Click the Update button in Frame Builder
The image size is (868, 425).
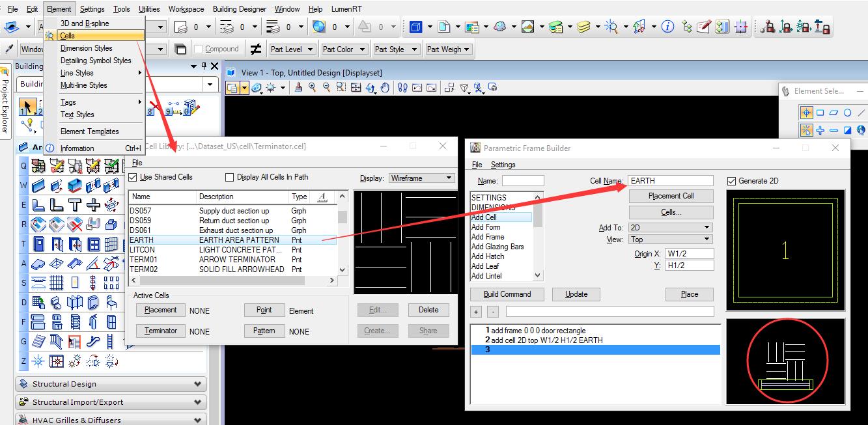(576, 294)
